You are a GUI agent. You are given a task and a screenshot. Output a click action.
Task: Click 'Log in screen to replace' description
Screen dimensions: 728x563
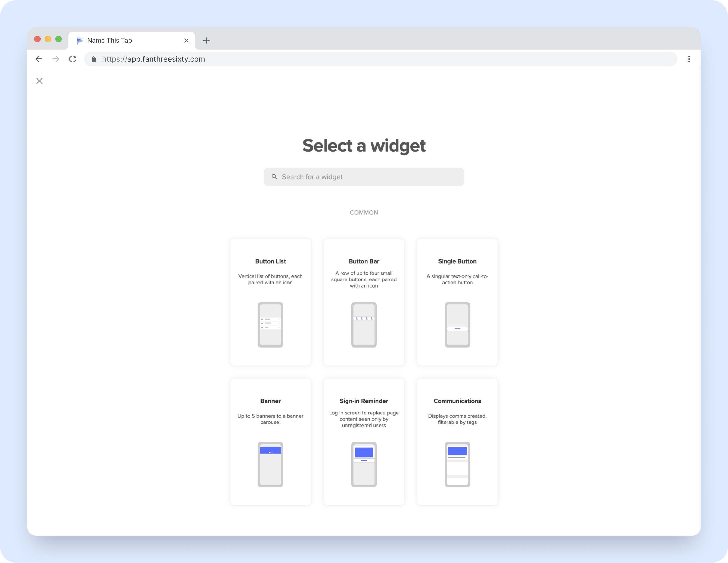(x=364, y=419)
